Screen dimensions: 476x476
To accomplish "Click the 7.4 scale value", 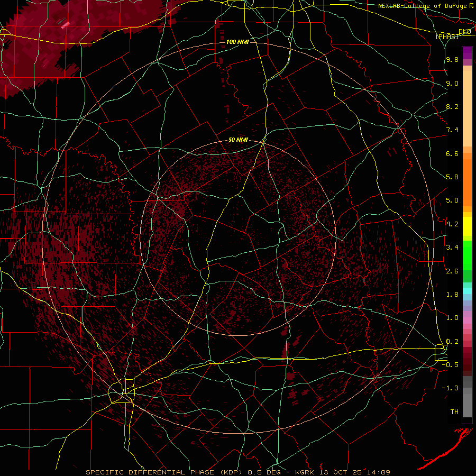I will point(452,130).
